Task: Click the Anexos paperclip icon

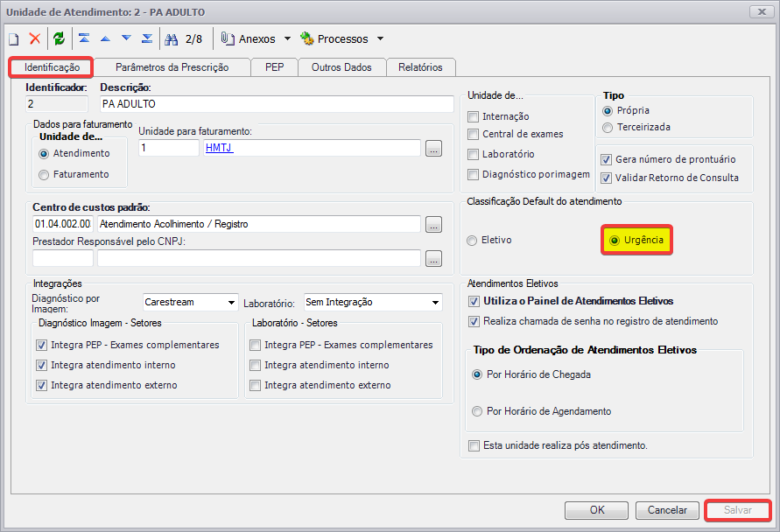Action: click(228, 38)
